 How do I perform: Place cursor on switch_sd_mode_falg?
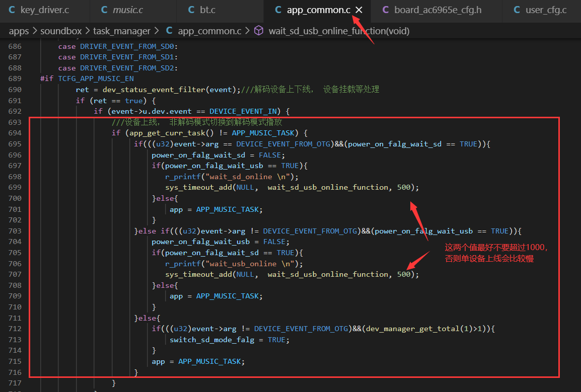(212, 340)
